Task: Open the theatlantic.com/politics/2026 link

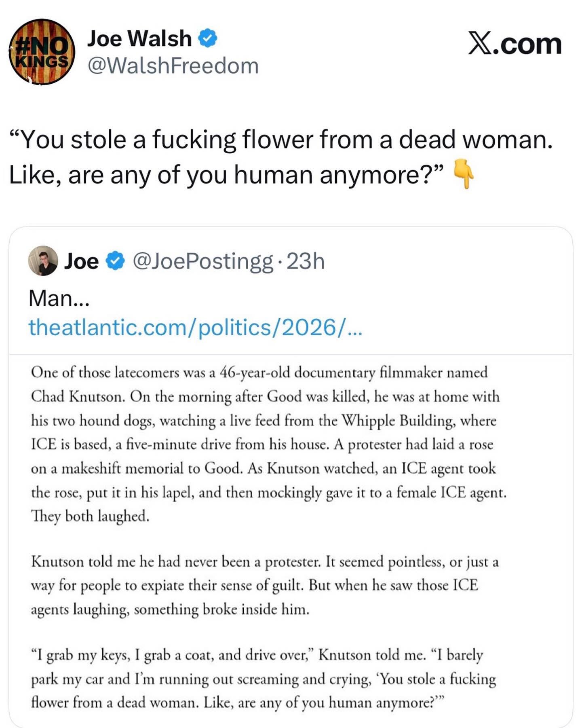Action: click(195, 327)
